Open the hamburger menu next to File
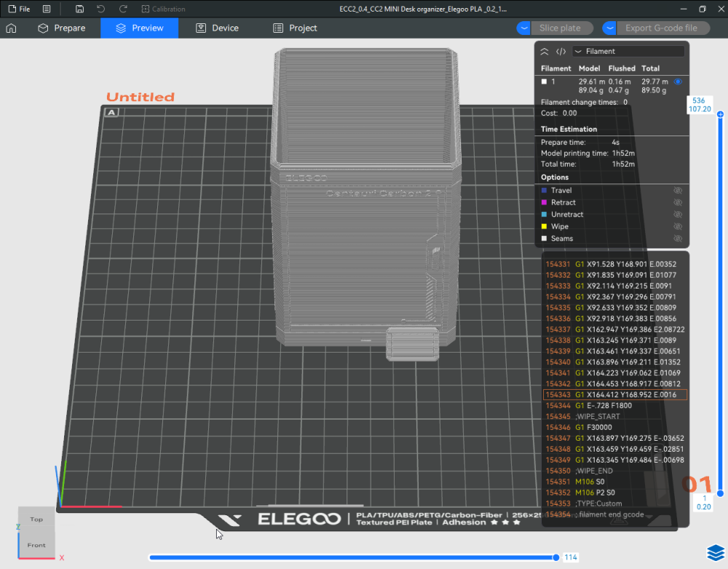 click(47, 9)
